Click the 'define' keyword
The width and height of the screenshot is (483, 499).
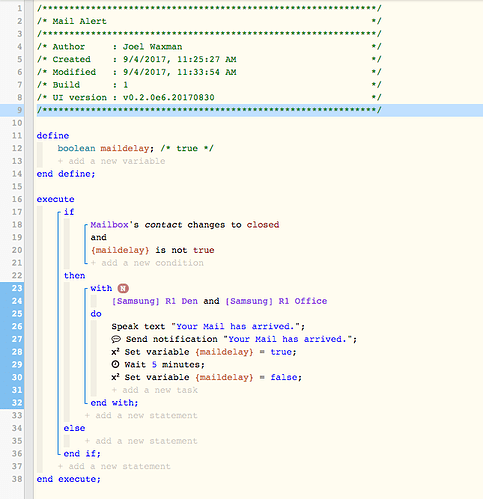pos(53,136)
